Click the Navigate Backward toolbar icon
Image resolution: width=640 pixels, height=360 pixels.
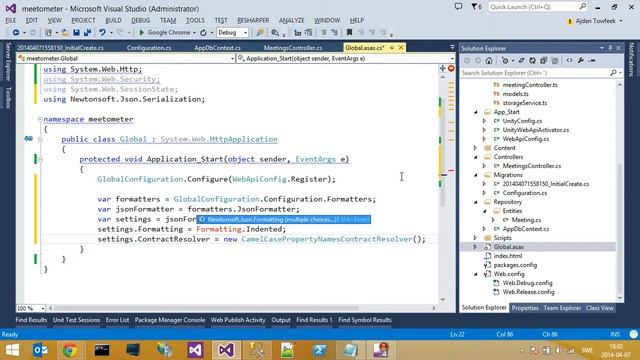[16, 33]
